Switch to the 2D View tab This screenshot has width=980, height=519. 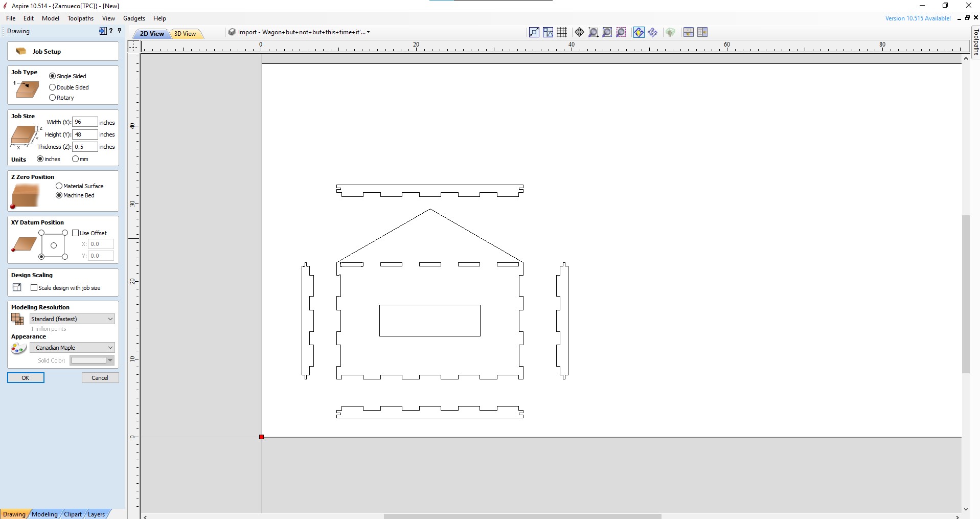(152, 34)
